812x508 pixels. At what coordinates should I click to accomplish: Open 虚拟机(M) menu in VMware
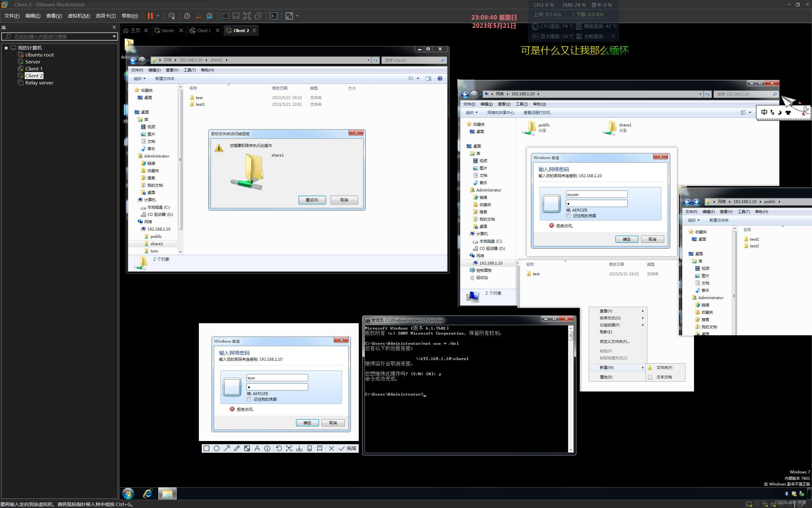click(x=79, y=16)
